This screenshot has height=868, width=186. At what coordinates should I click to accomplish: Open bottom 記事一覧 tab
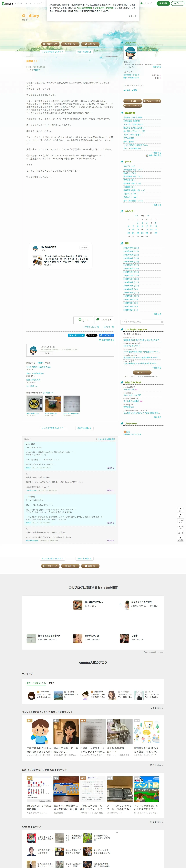pyautogui.click(x=70, y=566)
